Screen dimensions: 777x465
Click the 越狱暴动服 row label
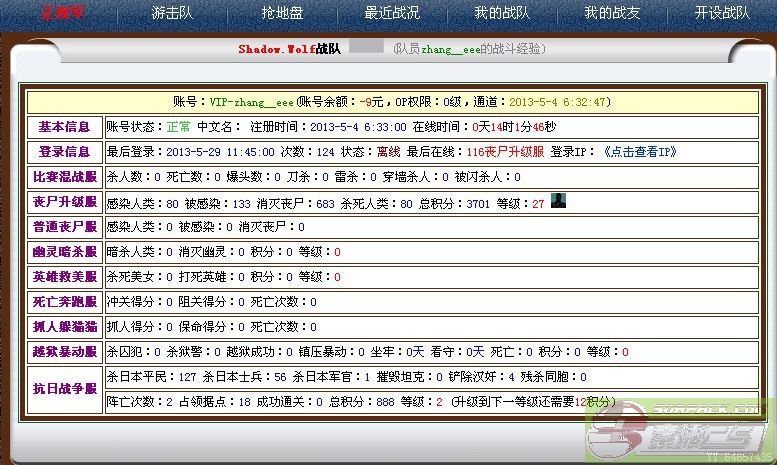pyautogui.click(x=64, y=352)
